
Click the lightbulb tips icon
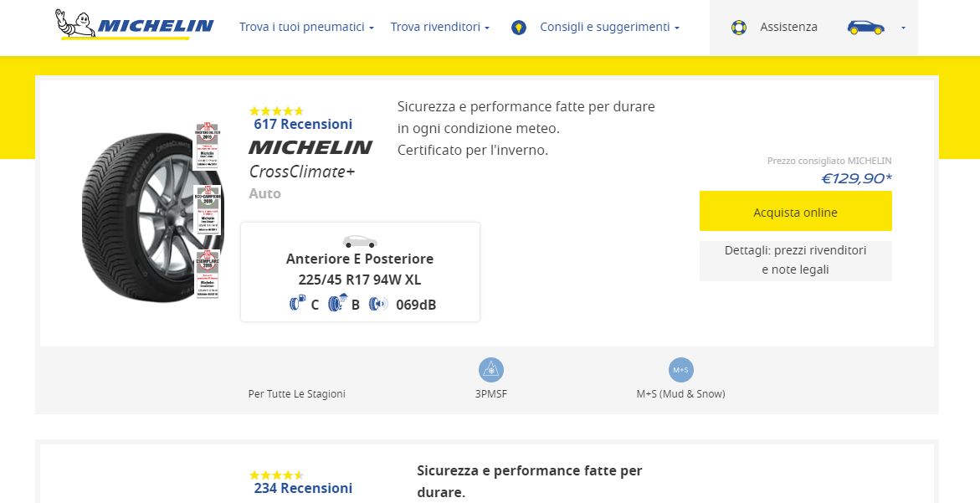point(519,28)
